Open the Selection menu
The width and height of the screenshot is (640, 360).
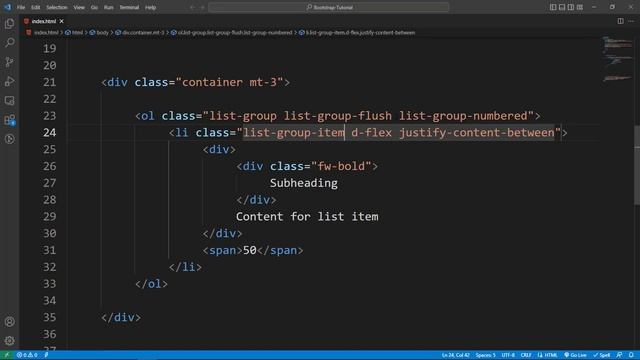[x=56, y=7]
